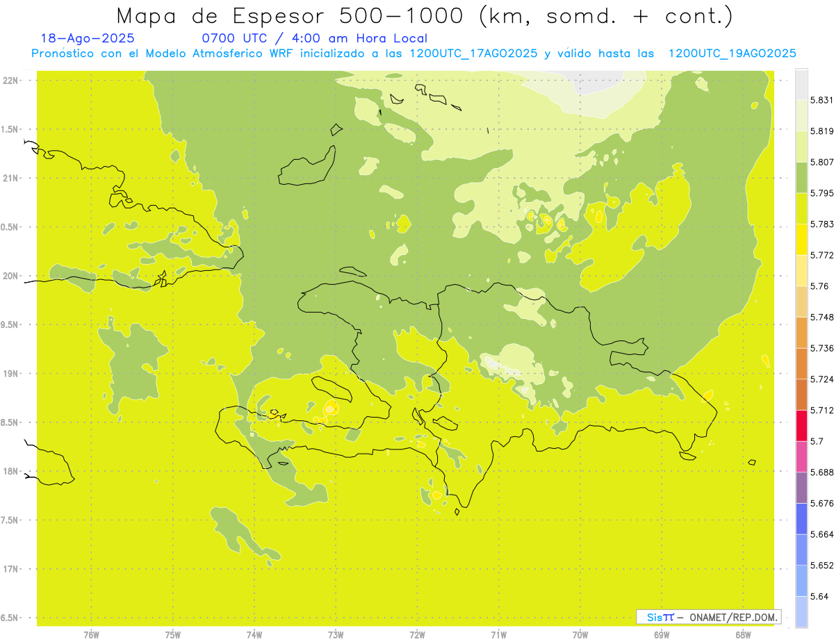Click the colorbar value '5.76'
834x644 pixels.
[x=819, y=286]
